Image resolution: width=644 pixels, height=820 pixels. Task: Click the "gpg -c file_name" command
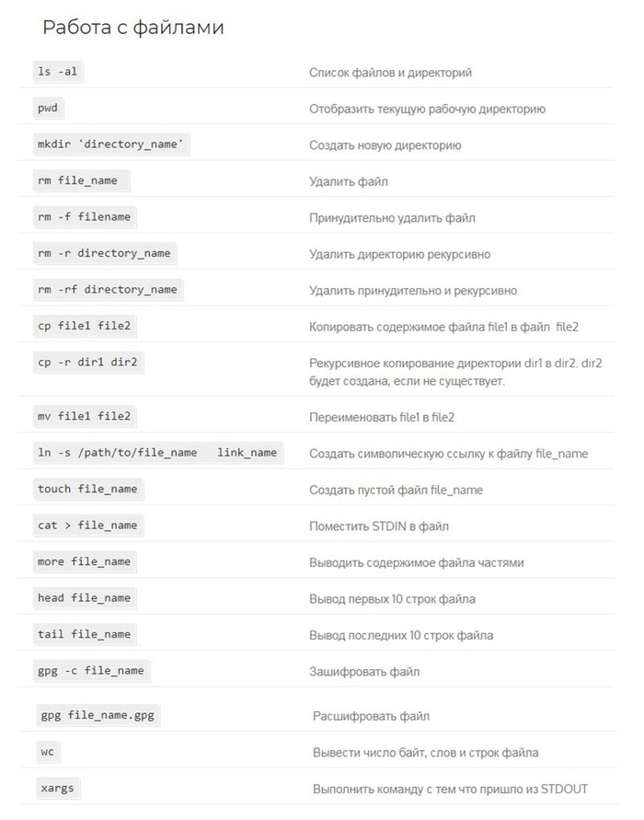(91, 671)
